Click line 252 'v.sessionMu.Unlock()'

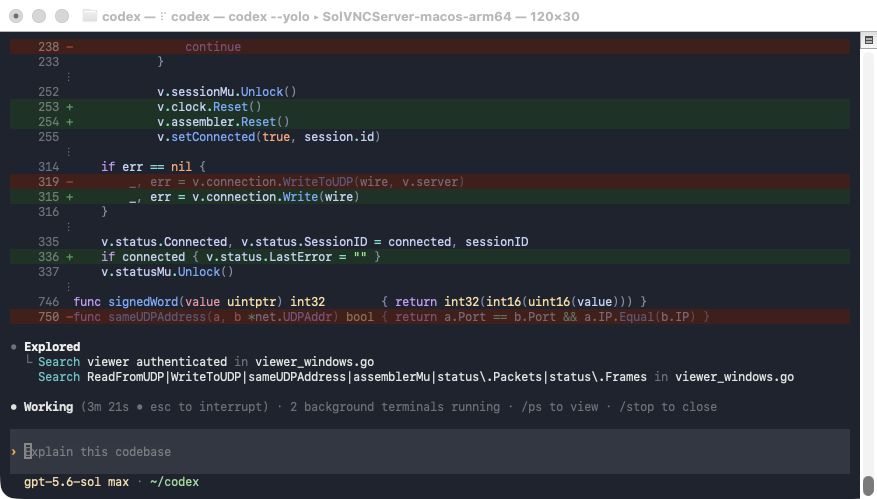(x=430, y=92)
